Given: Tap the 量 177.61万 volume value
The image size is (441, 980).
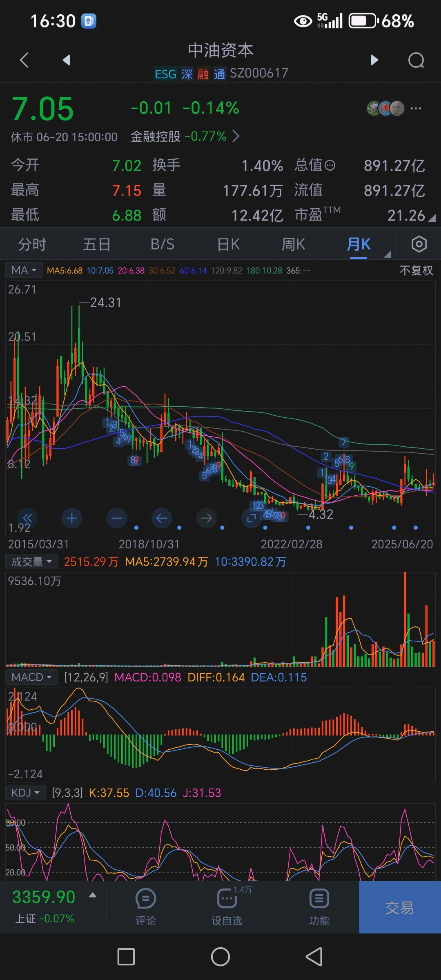Looking at the screenshot, I should (x=253, y=191).
